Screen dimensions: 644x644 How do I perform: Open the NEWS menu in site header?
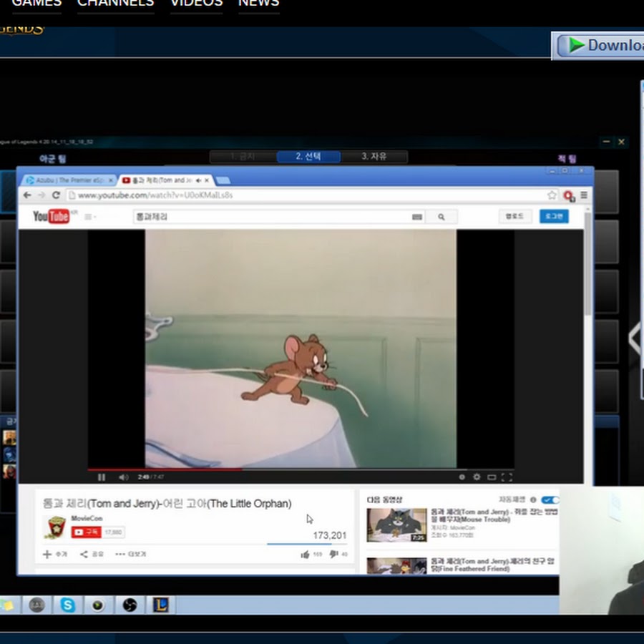(x=259, y=4)
